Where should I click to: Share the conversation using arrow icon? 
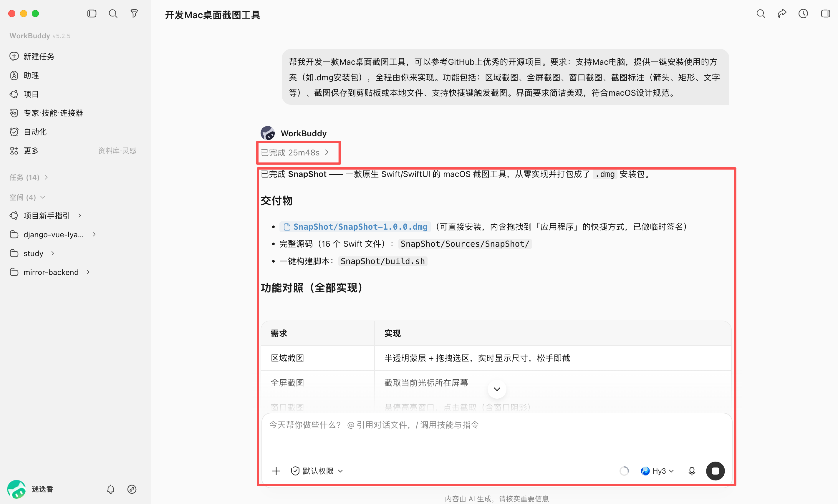[x=782, y=14]
